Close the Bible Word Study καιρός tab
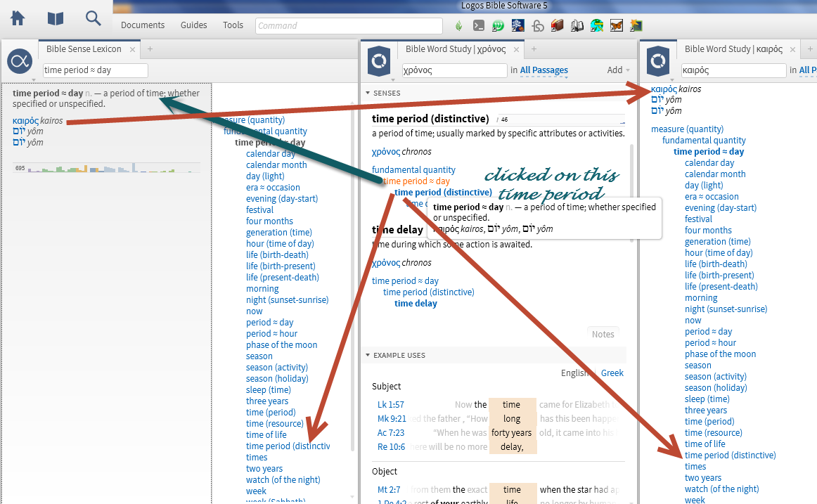The width and height of the screenshot is (817, 504). coord(792,49)
